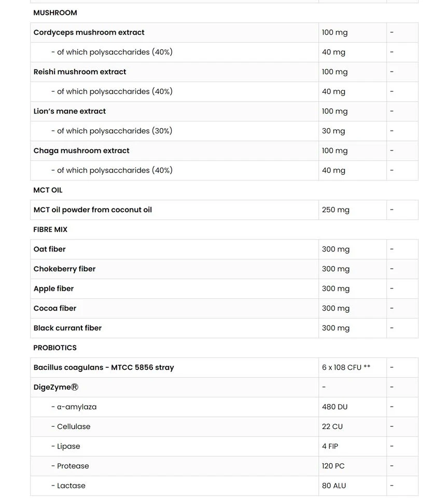The height and width of the screenshot is (501, 448).
Task: Click the Reishi mushroom extract label
Action: click(x=80, y=72)
